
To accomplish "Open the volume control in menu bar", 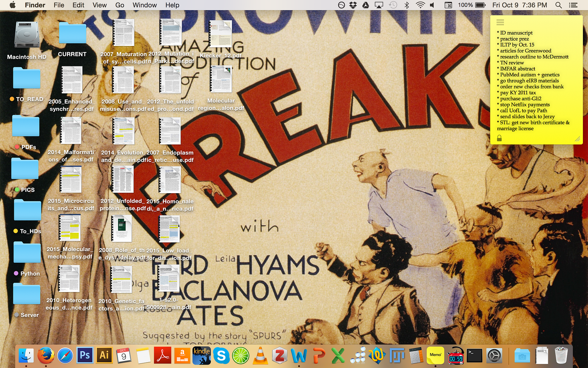I will pyautogui.click(x=432, y=5).
